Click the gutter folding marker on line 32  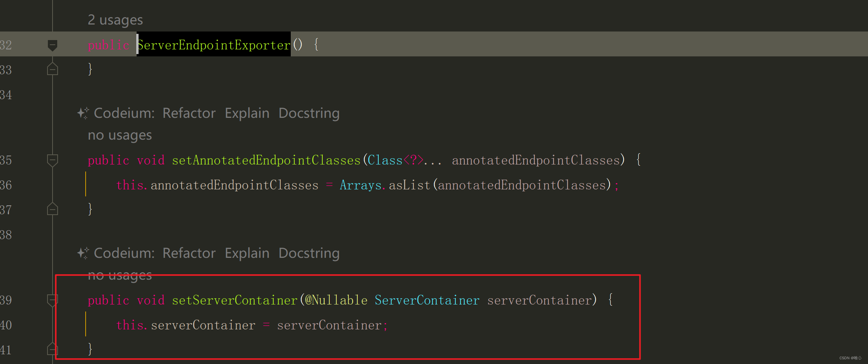tap(52, 44)
